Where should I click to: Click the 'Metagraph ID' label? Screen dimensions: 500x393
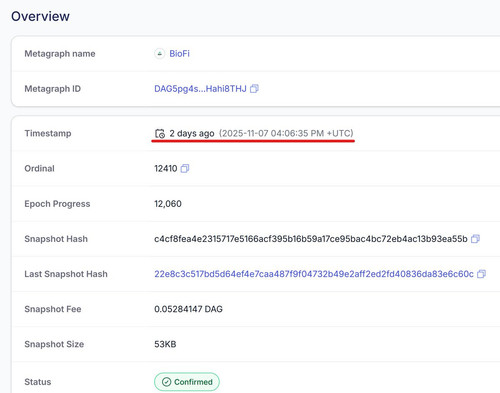click(52, 89)
